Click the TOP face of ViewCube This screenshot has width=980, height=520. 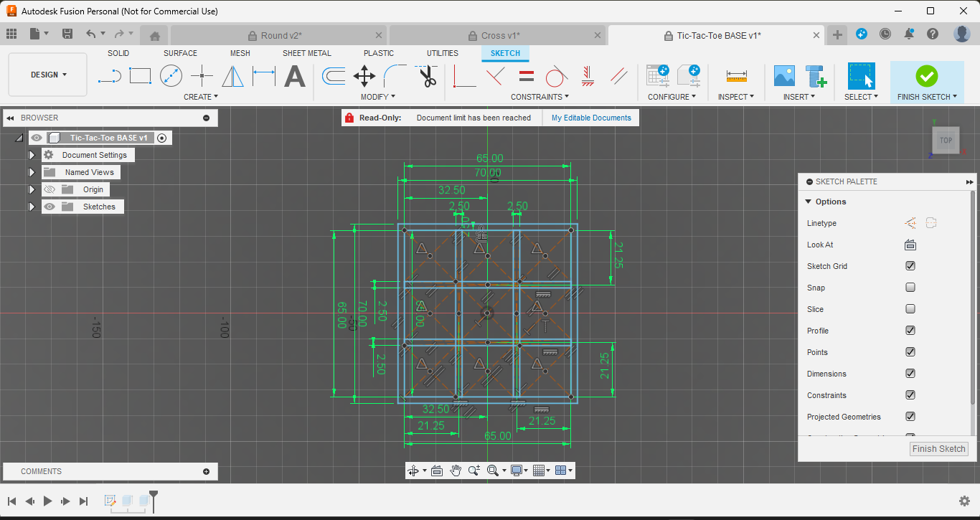click(x=946, y=140)
